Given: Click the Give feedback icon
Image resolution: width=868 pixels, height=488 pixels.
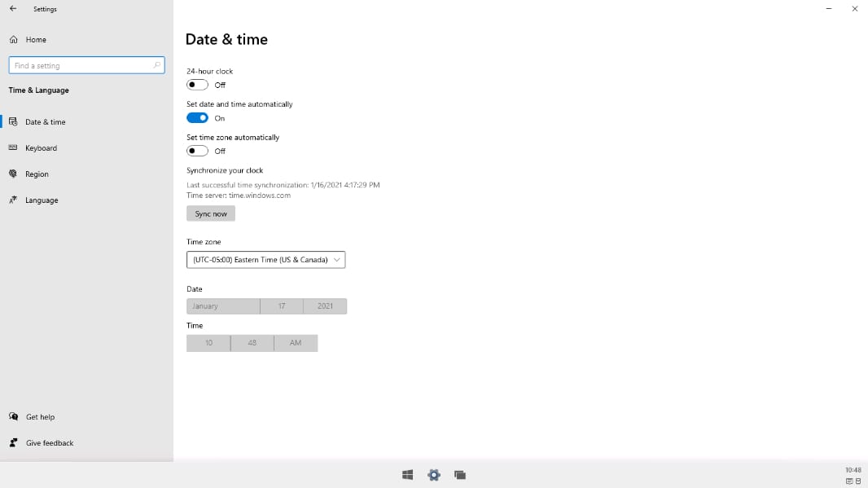Looking at the screenshot, I should click(x=13, y=443).
